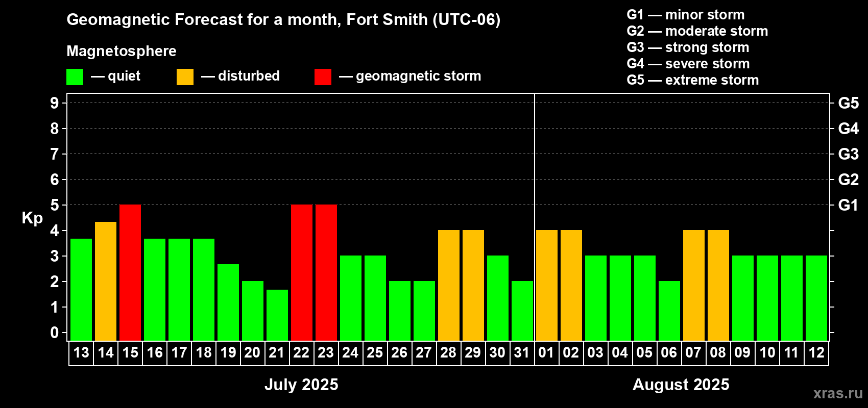This screenshot has width=868, height=408.
Task: Click date label 12 on the axis
Action: pos(816,352)
